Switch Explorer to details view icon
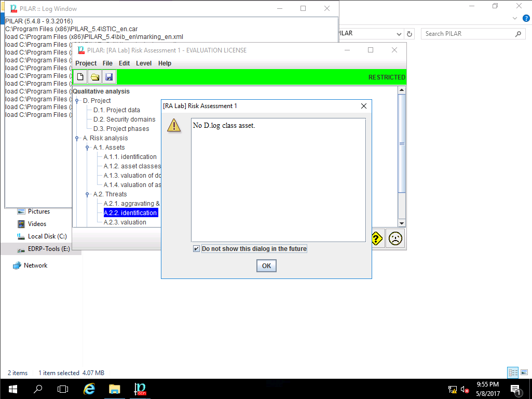 point(513,373)
